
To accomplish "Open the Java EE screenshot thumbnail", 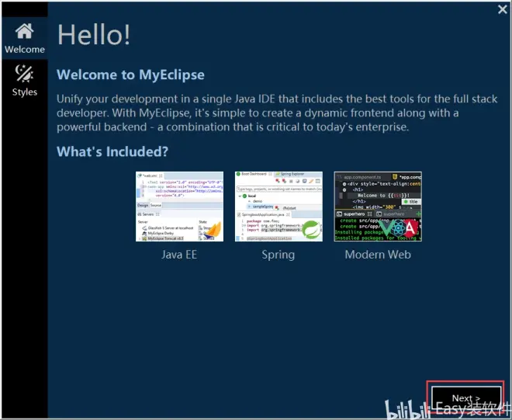I will [180, 207].
